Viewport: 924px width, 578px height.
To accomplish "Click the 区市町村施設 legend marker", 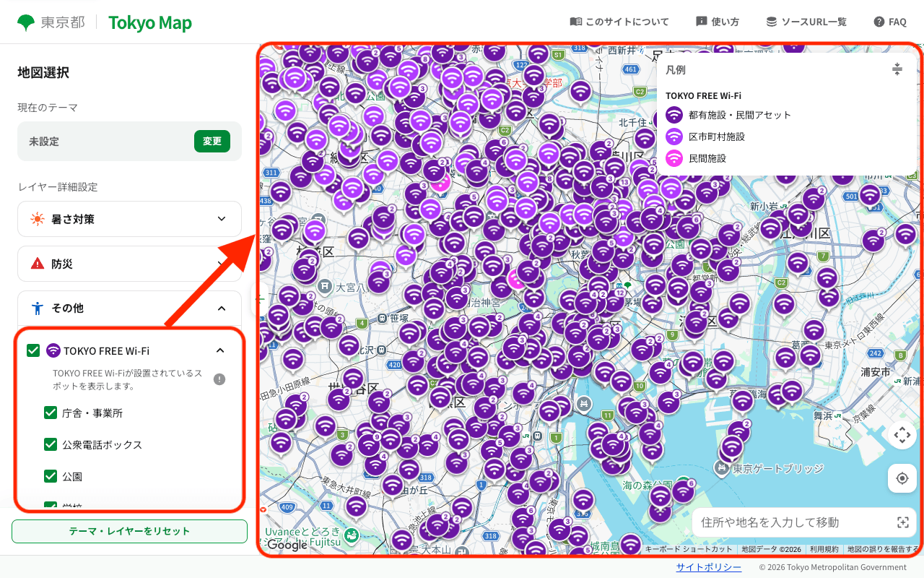I will click(674, 137).
